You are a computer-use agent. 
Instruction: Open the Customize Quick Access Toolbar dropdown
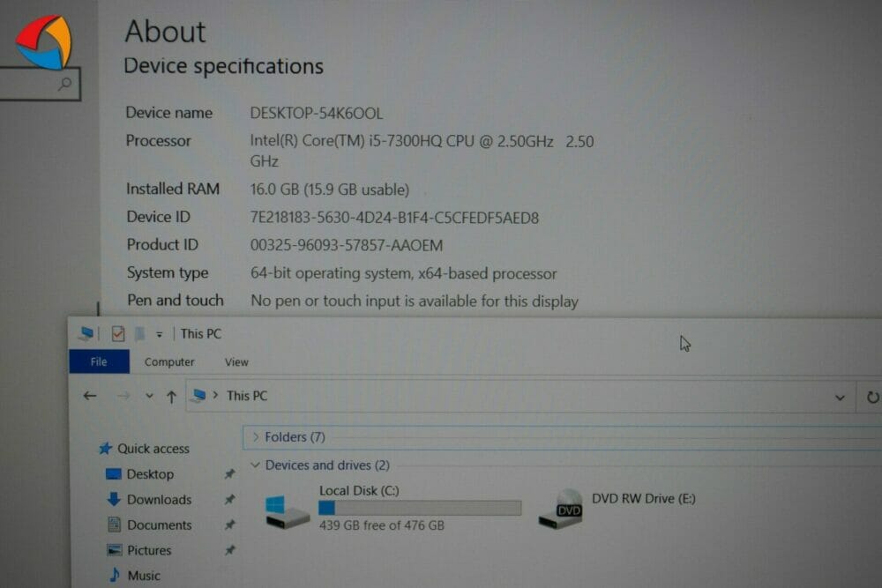[160, 335]
